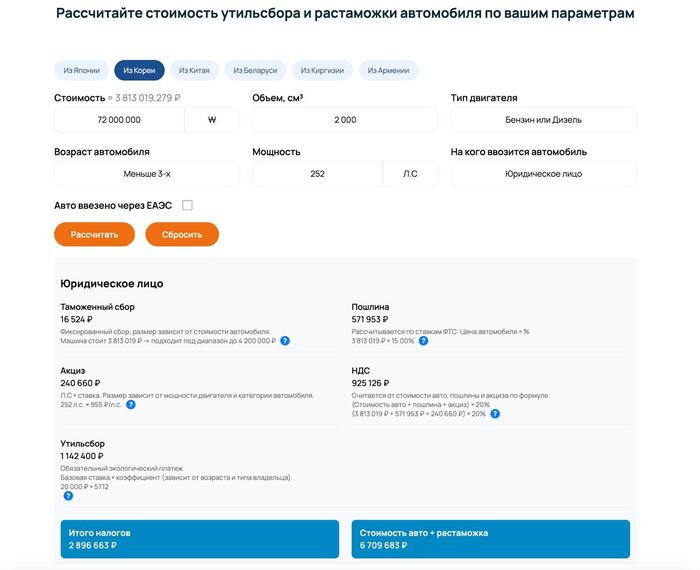Click help icon next to НДС formula
This screenshot has width=700, height=570.
[x=494, y=412]
